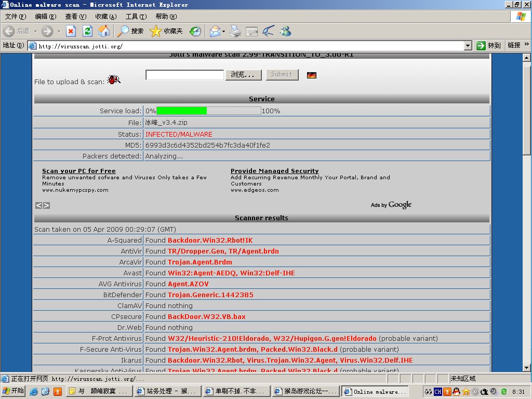The width and height of the screenshot is (532, 399).
Task: Open the 工具(T) menu
Action: [x=136, y=16]
